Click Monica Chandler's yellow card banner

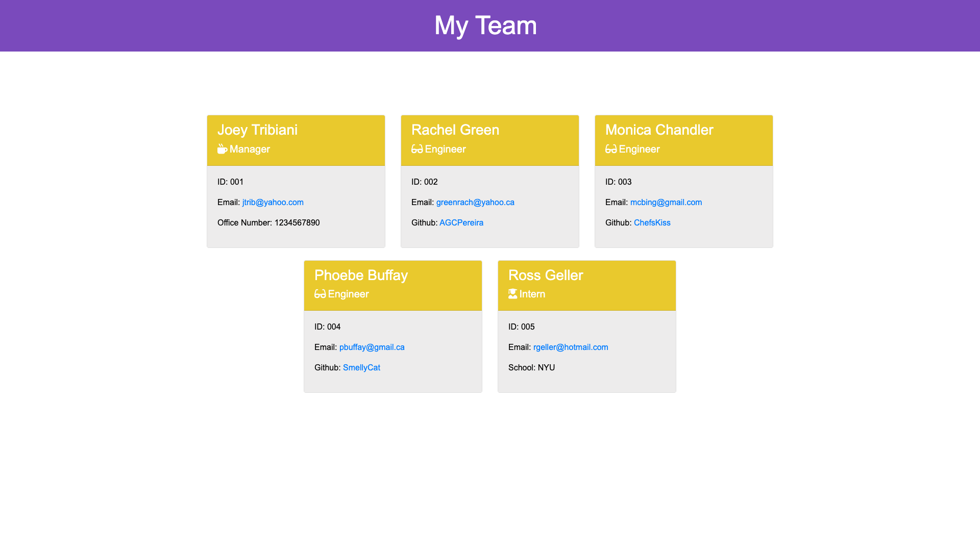point(683,140)
